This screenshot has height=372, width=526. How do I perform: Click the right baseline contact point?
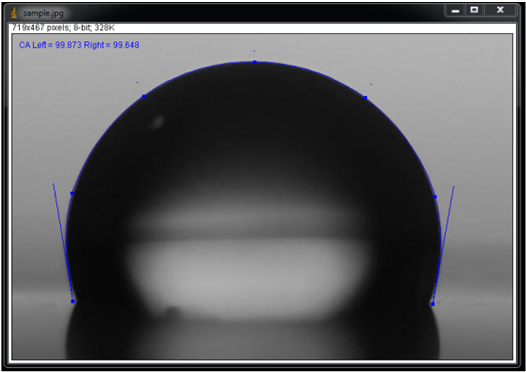(x=433, y=304)
